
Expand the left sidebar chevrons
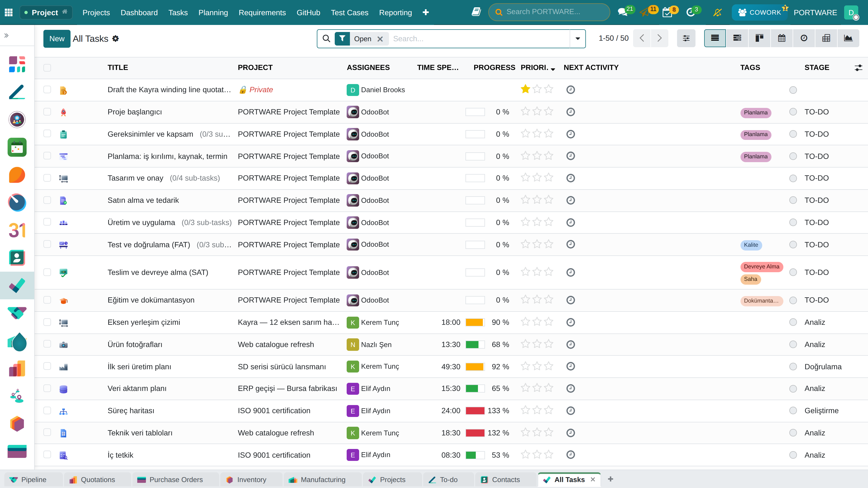6,35
